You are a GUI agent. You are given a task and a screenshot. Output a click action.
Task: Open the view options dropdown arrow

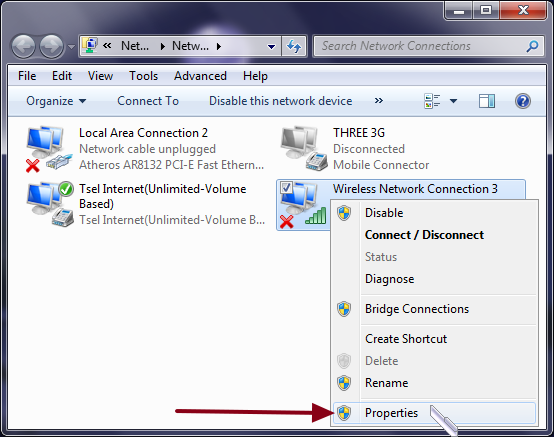(453, 101)
